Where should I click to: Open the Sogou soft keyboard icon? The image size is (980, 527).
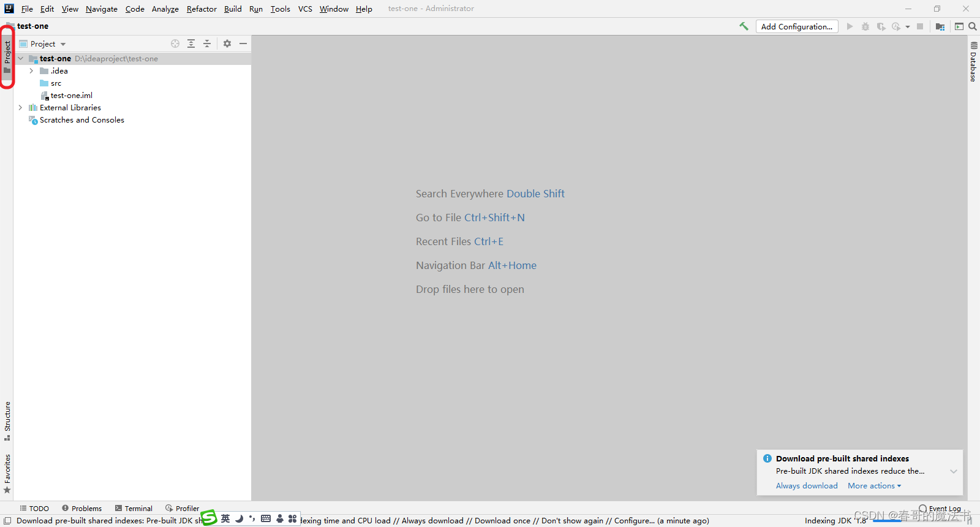click(x=266, y=518)
